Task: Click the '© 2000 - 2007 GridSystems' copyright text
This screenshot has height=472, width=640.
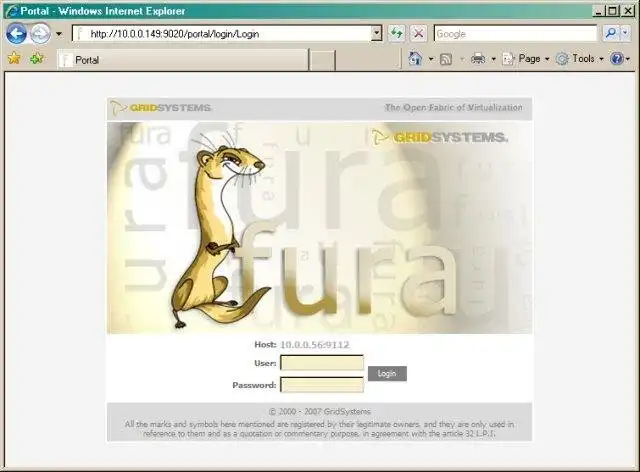Action: click(x=320, y=411)
